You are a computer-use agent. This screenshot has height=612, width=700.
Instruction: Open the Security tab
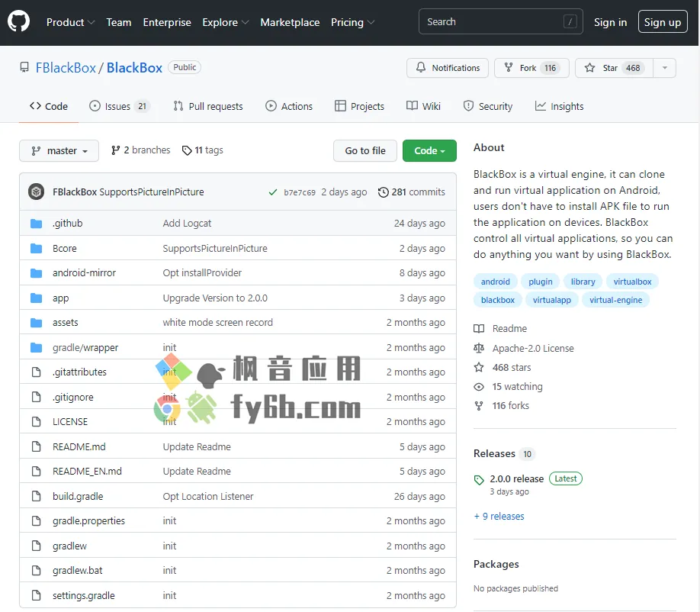coord(488,106)
